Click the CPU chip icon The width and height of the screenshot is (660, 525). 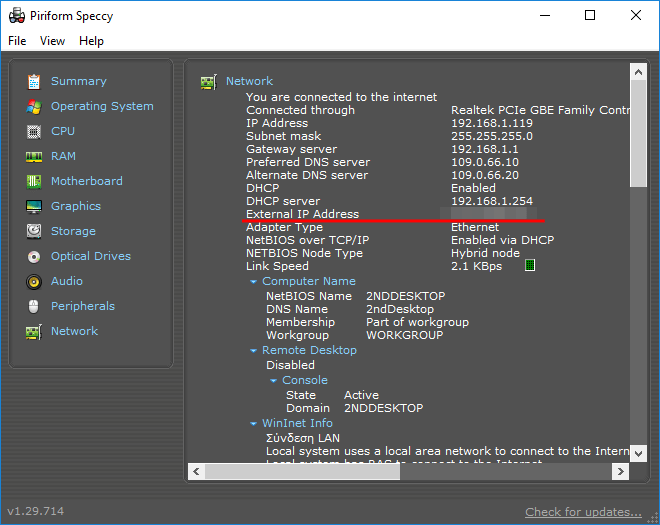pos(34,132)
